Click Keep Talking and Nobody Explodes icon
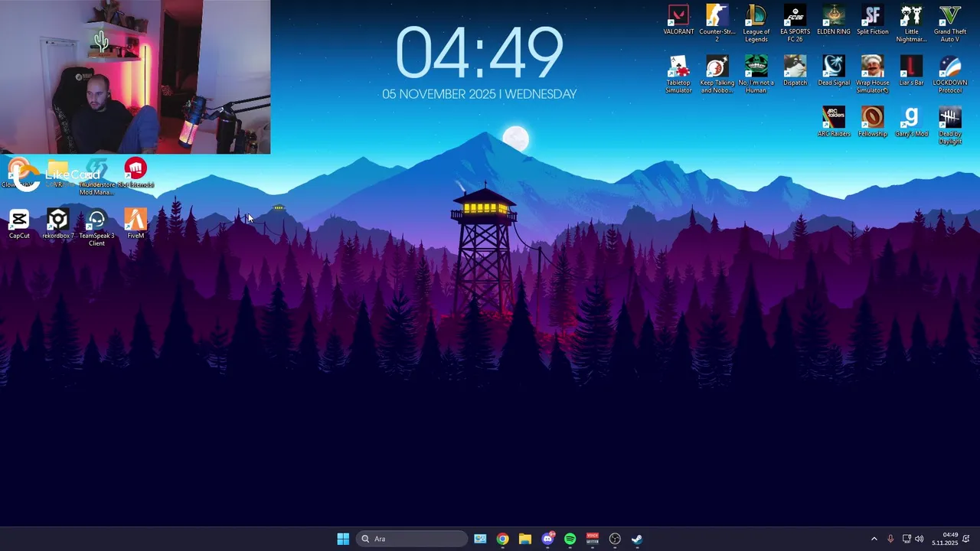The width and height of the screenshot is (980, 551). [x=717, y=75]
